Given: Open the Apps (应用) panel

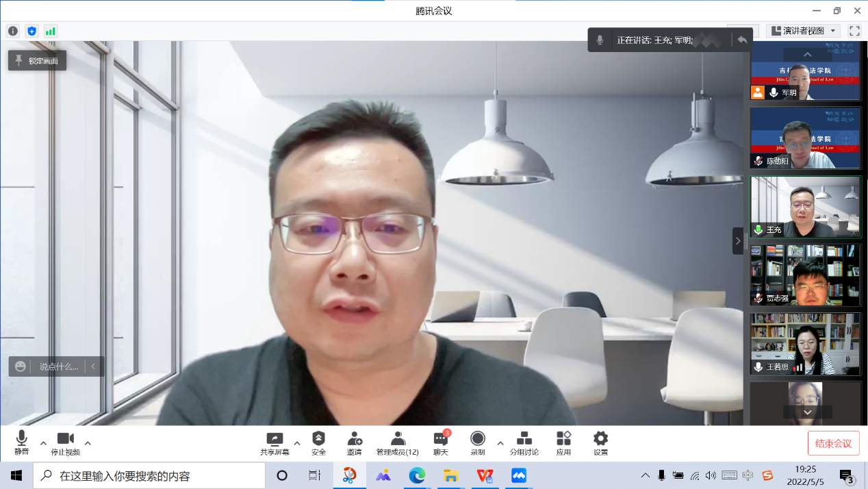Looking at the screenshot, I should pos(563,442).
